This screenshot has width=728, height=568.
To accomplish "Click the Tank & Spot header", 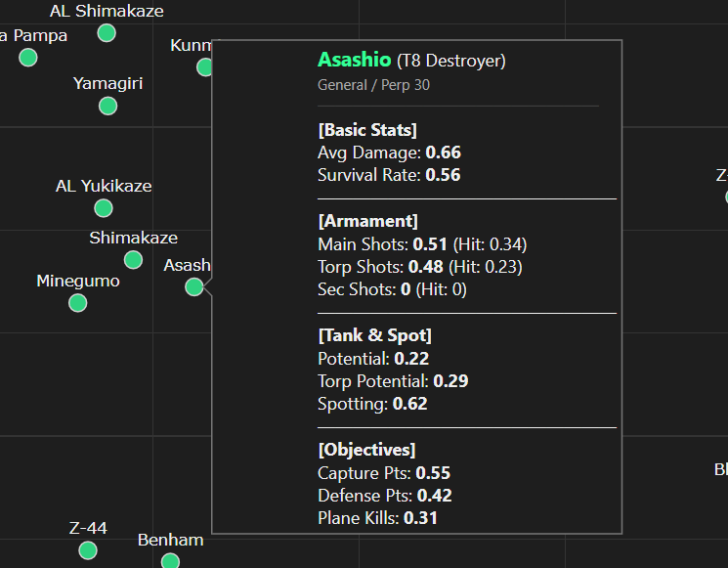I will (x=374, y=335).
